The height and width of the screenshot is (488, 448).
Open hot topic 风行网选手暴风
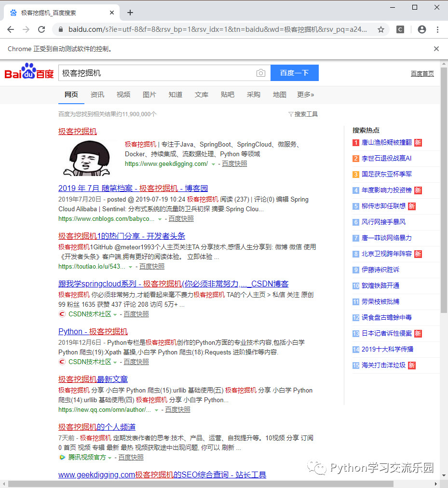click(x=383, y=222)
